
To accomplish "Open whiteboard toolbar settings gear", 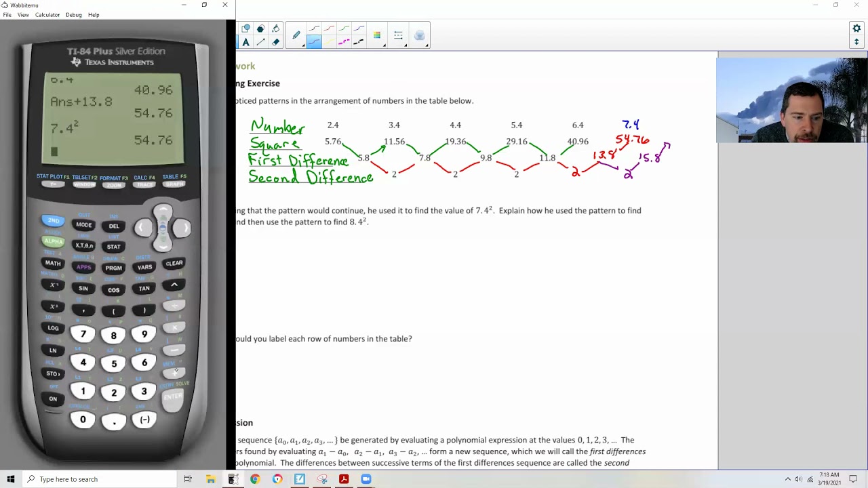I will point(856,28).
